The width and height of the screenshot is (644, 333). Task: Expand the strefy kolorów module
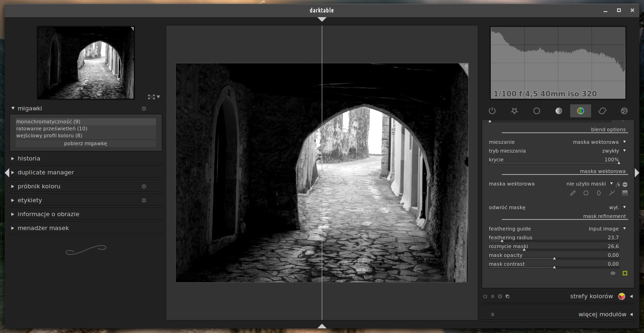click(631, 296)
